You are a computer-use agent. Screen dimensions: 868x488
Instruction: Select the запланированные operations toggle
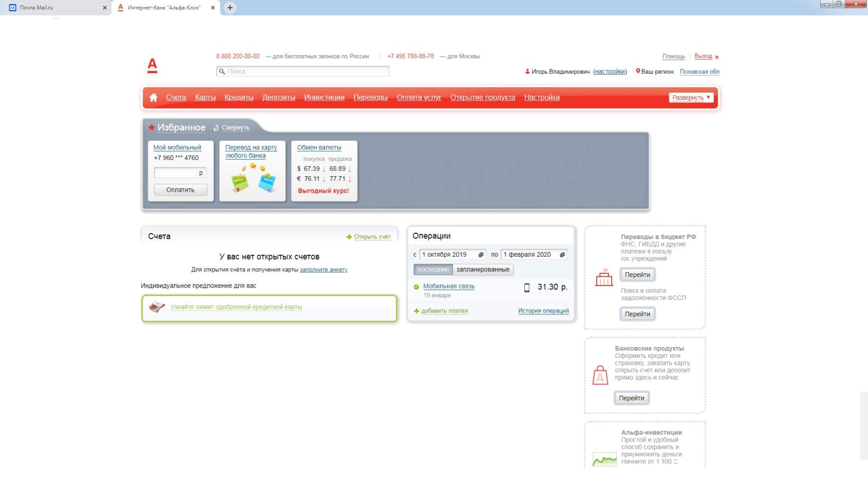tap(483, 269)
